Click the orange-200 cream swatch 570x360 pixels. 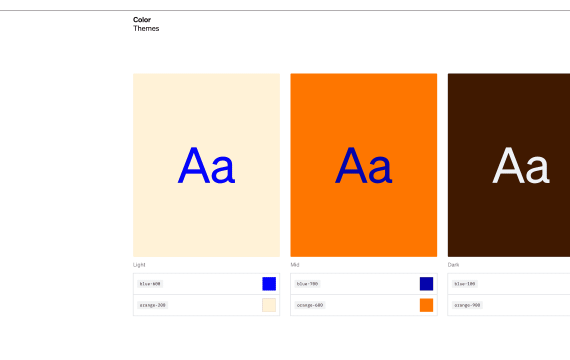coord(269,305)
